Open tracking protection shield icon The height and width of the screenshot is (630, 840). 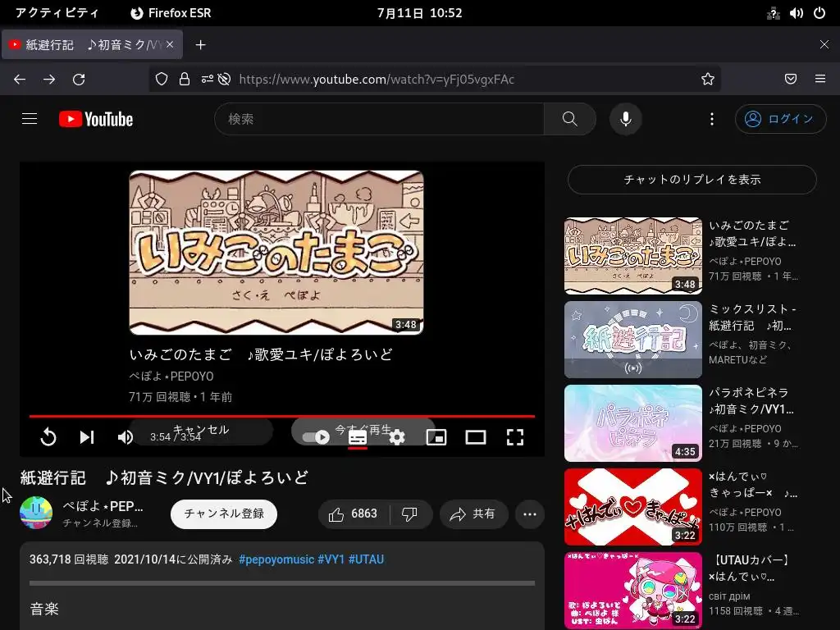tap(162, 80)
